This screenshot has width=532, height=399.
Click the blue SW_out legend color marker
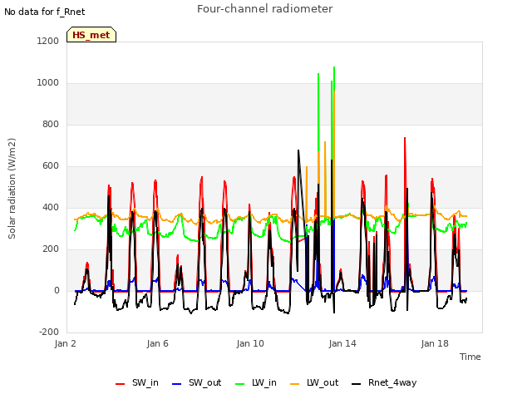pos(177,384)
